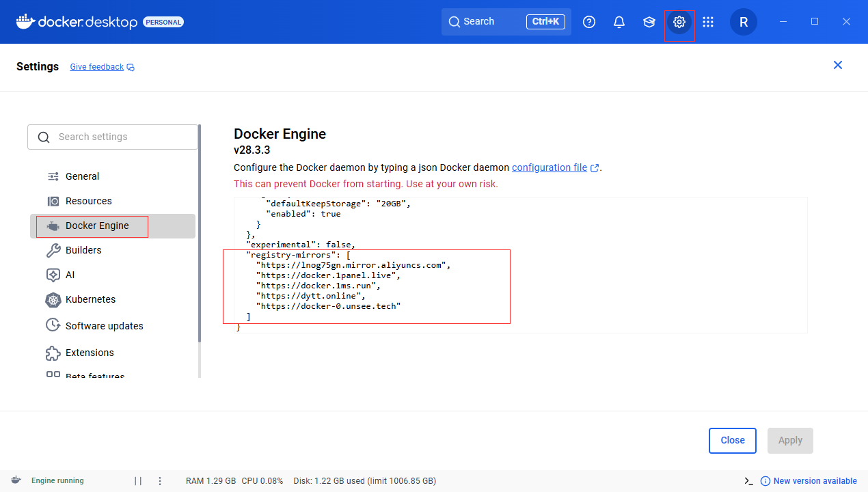Click the docker.1panel.live mirror line
The image size is (868, 492).
pyautogui.click(x=328, y=275)
